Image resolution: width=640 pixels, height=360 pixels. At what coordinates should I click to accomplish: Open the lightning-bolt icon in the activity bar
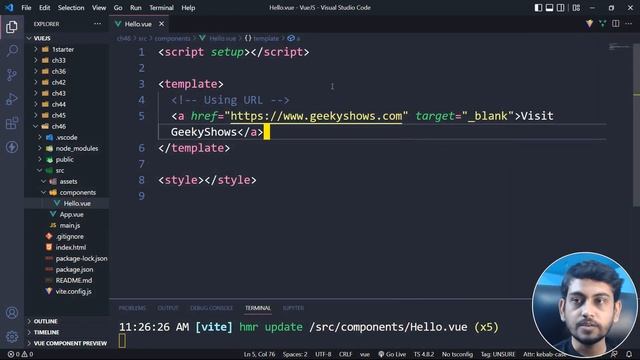pos(12,147)
